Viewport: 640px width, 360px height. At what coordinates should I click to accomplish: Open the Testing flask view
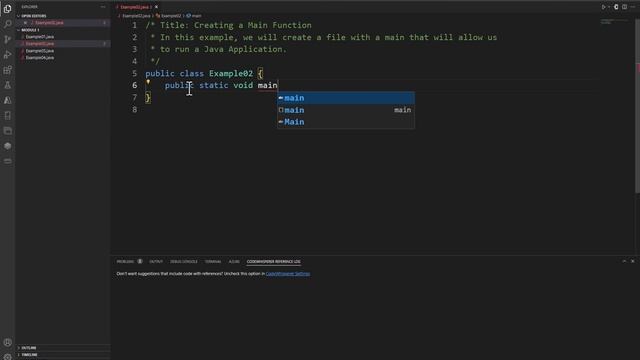click(x=7, y=85)
